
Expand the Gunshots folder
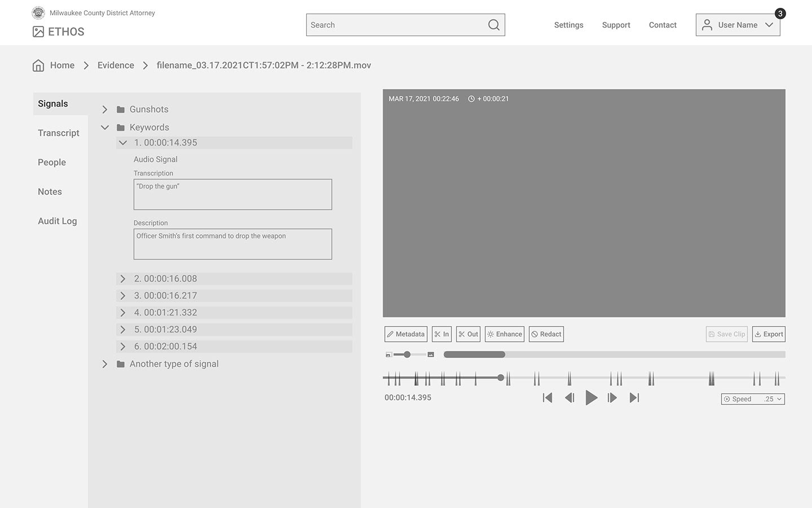point(105,110)
